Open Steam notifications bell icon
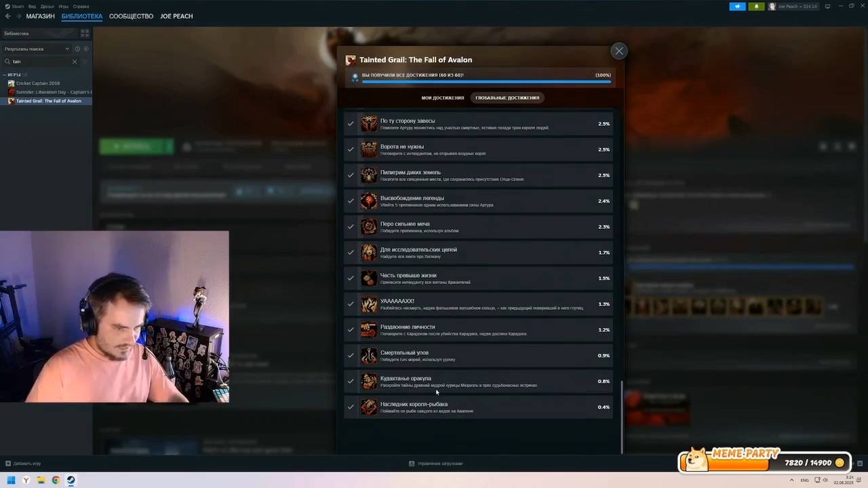This screenshot has height=488, width=868. 756,6
